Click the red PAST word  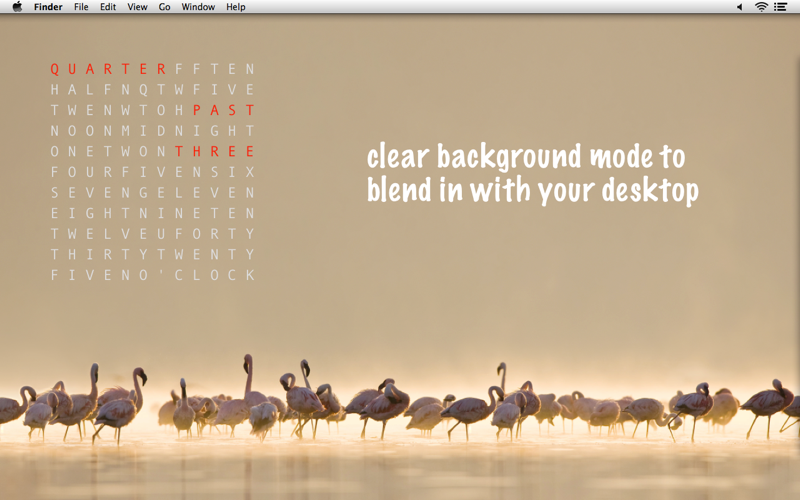pyautogui.click(x=223, y=110)
